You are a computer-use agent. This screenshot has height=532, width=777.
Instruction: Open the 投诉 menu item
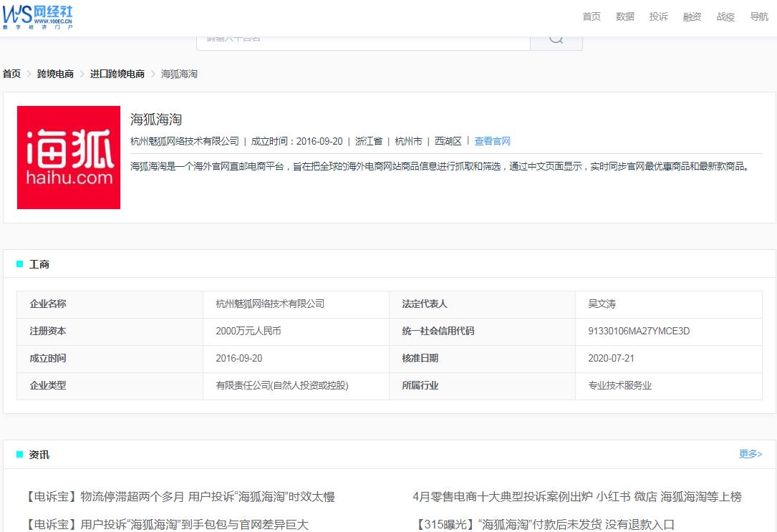pos(658,16)
